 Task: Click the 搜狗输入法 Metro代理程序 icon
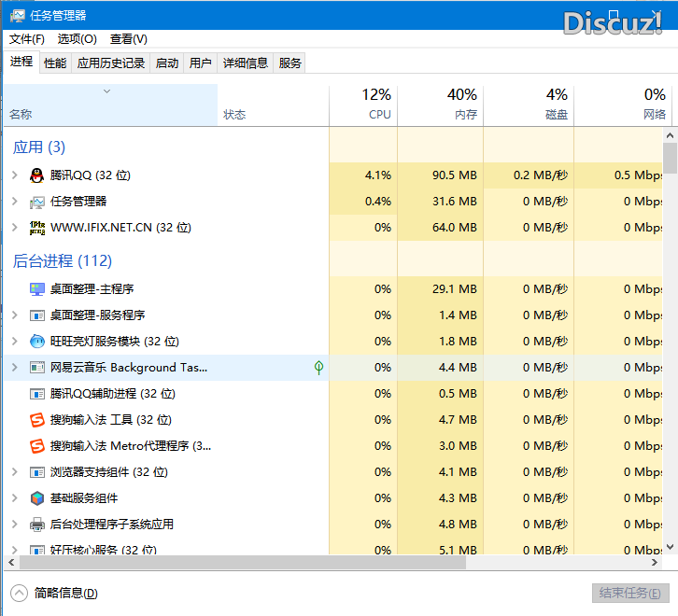click(37, 446)
